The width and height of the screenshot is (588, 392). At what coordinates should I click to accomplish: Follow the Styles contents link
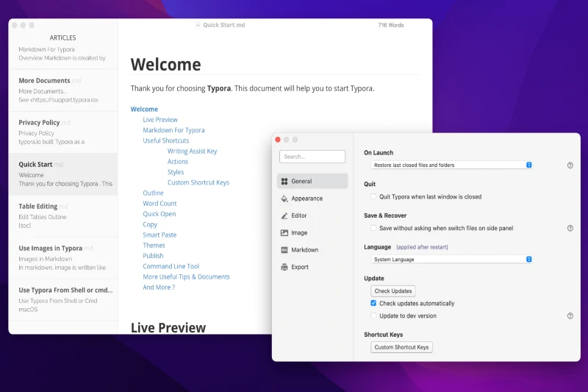point(176,172)
